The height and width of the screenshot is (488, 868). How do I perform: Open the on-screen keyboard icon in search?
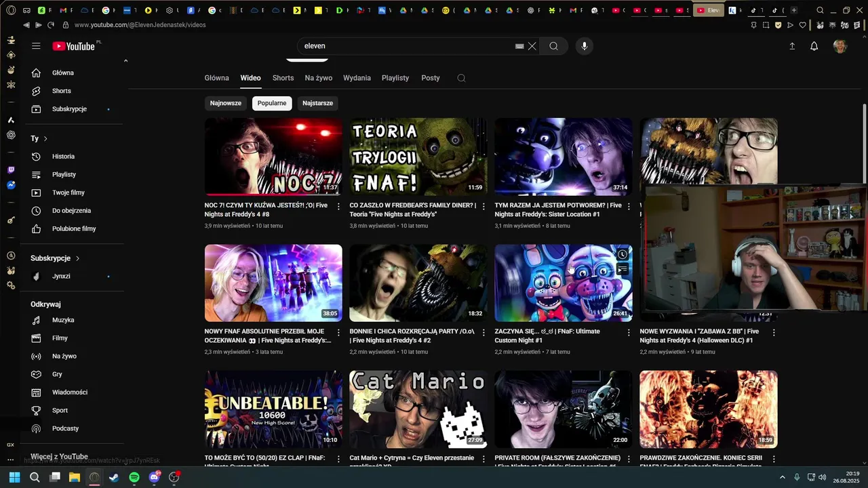tap(519, 46)
